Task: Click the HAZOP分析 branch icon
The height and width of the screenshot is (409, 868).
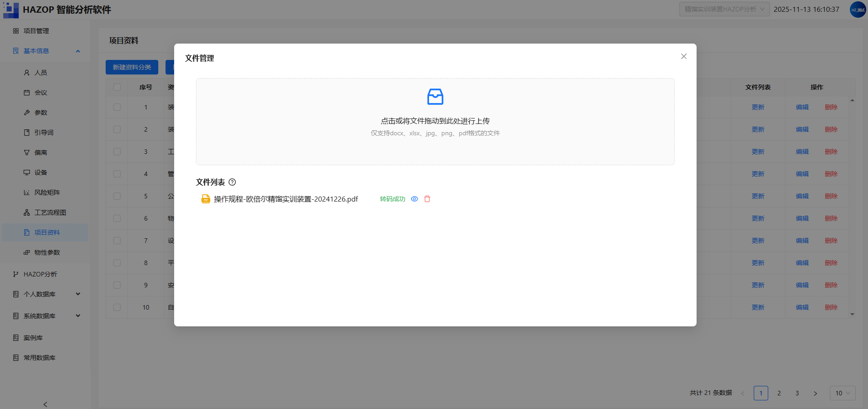Action: 16,274
